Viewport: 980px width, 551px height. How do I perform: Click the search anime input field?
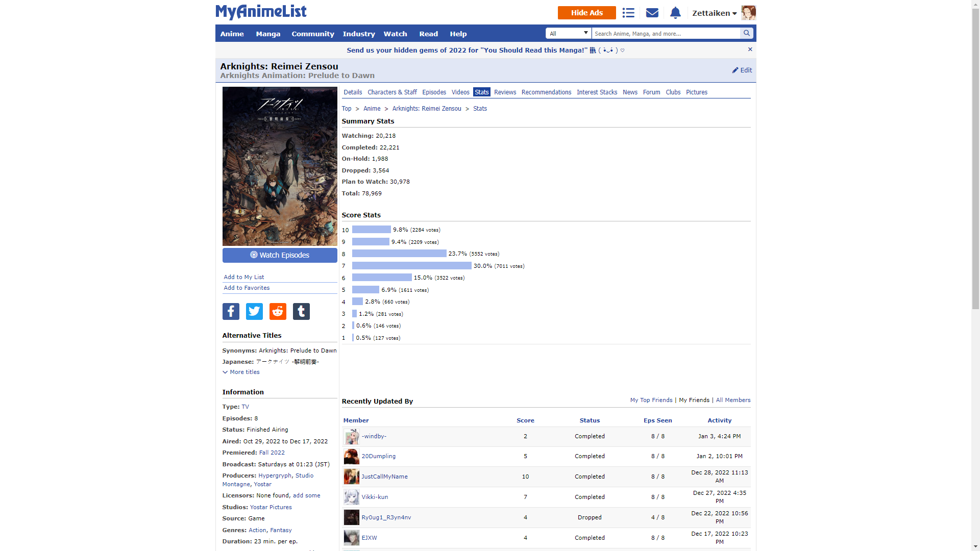(x=665, y=33)
